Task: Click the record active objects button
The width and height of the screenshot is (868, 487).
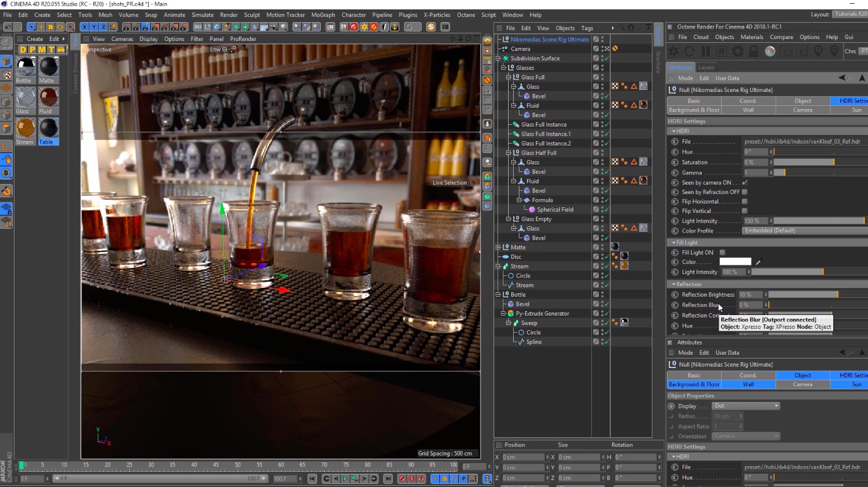Action: [402, 479]
